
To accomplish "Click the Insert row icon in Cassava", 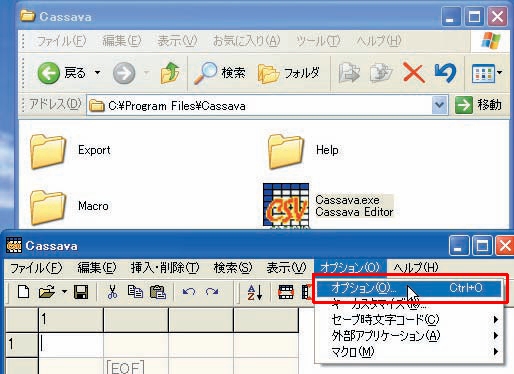I will click(x=286, y=292).
